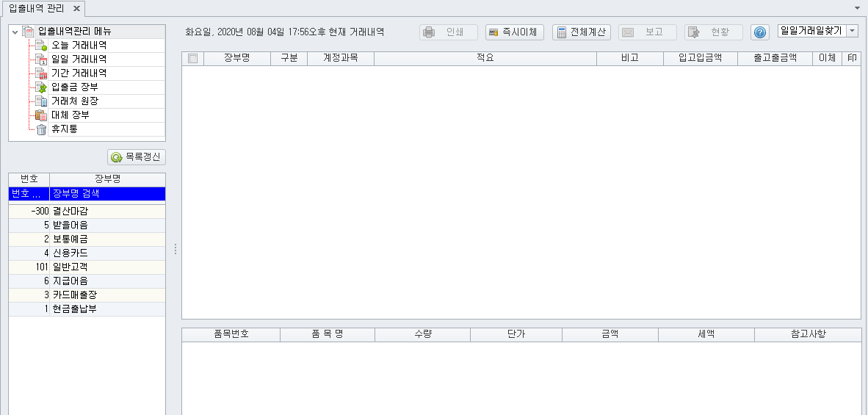Click the 장부명 검색 search field
The image size is (868, 415).
point(106,194)
